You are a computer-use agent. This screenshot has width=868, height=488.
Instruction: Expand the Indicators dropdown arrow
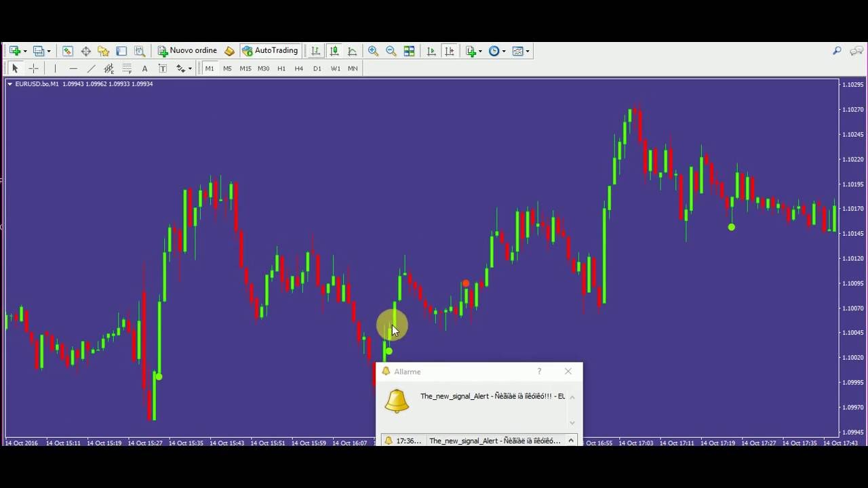(x=480, y=52)
